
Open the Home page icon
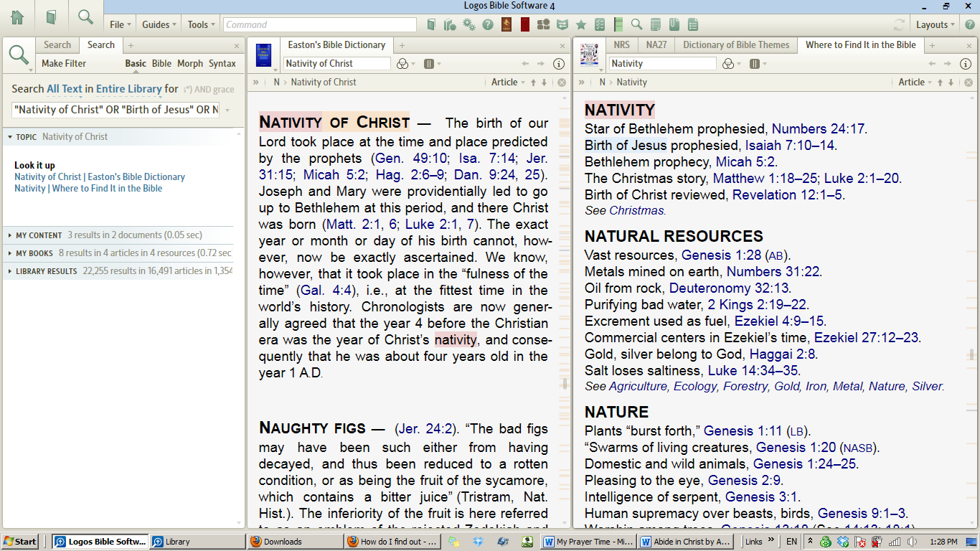click(17, 17)
